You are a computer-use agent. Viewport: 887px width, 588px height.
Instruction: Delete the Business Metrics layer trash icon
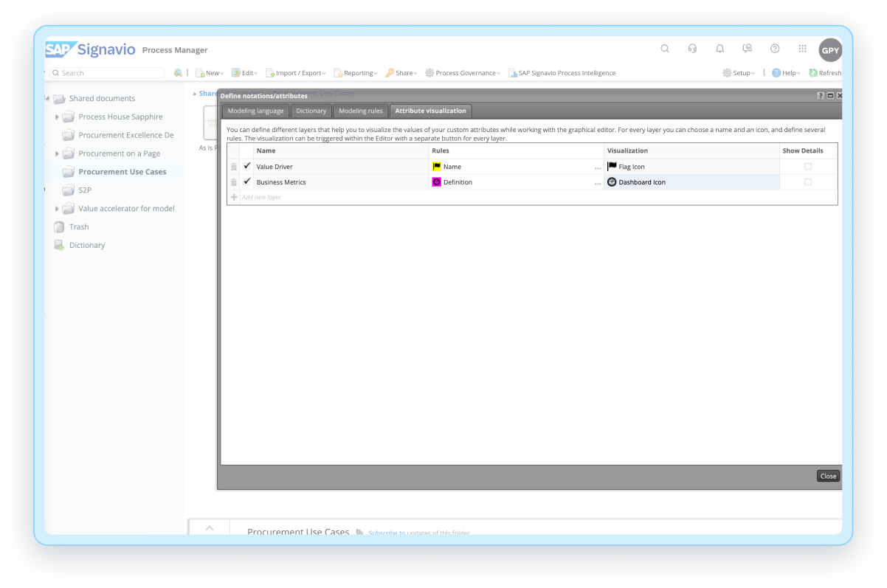click(234, 182)
